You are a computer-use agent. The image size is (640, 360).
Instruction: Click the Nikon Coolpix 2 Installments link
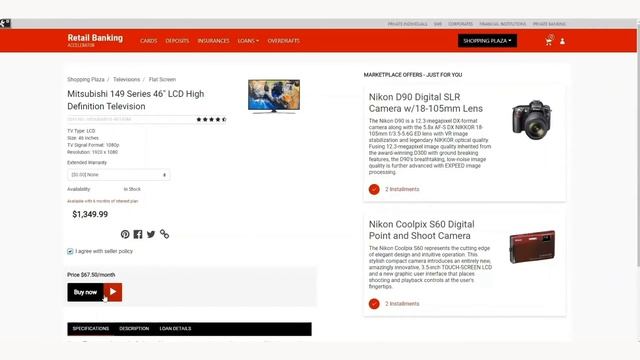click(x=402, y=304)
